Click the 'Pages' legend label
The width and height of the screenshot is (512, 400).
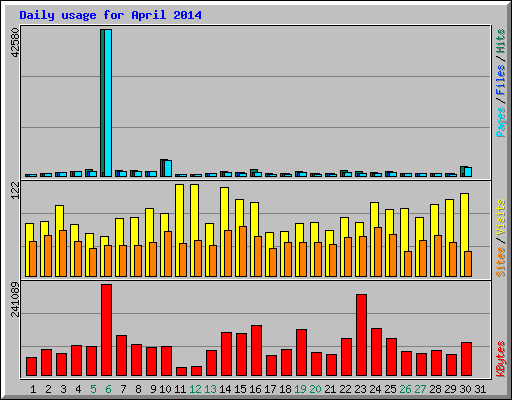coord(501,122)
